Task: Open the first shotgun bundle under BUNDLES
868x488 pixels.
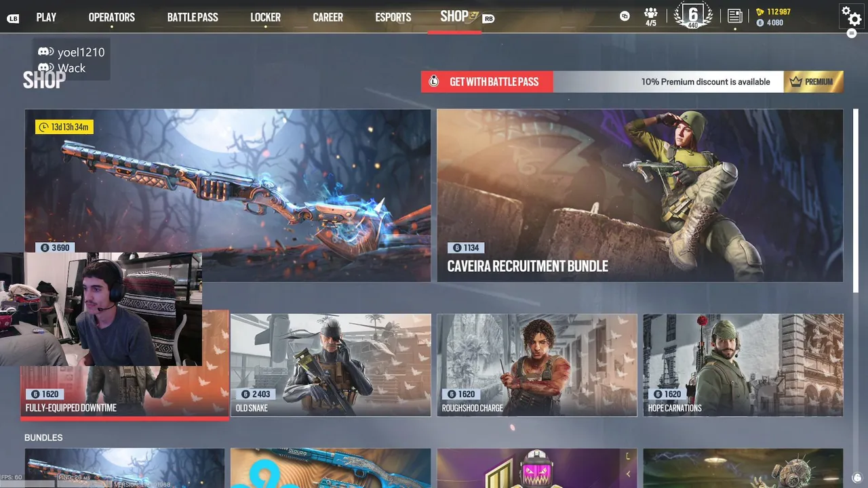Action: (x=125, y=468)
